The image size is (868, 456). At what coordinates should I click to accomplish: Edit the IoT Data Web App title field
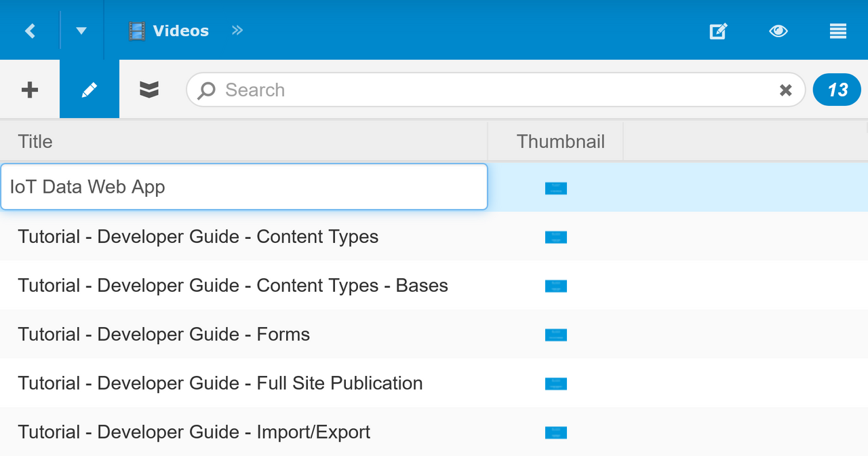244,187
